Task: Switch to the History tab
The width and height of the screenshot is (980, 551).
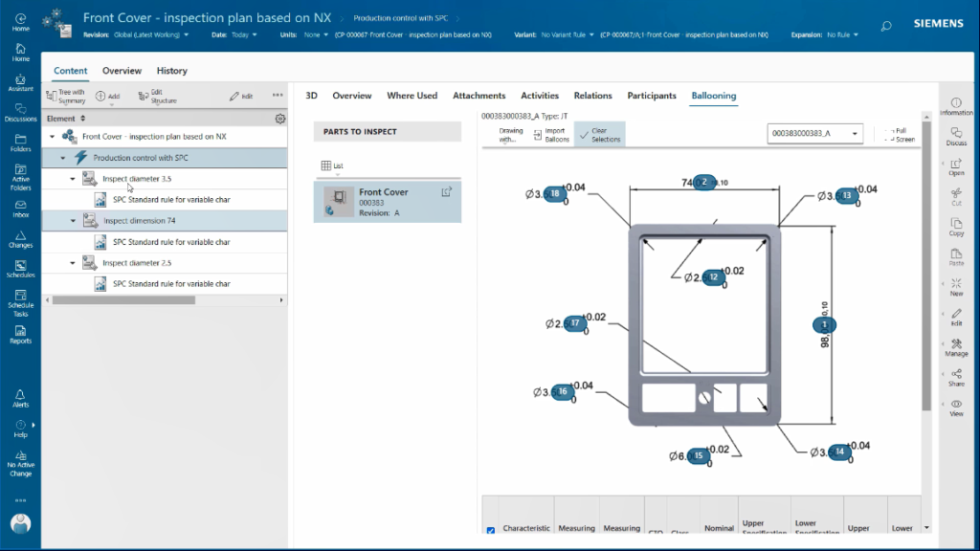Action: pos(172,71)
